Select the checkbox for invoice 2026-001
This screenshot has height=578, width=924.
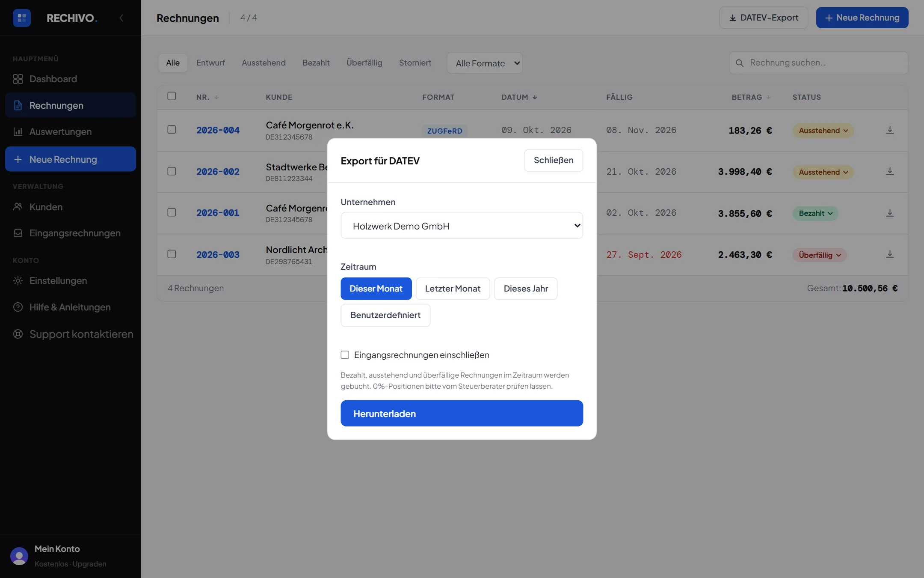[x=172, y=212]
